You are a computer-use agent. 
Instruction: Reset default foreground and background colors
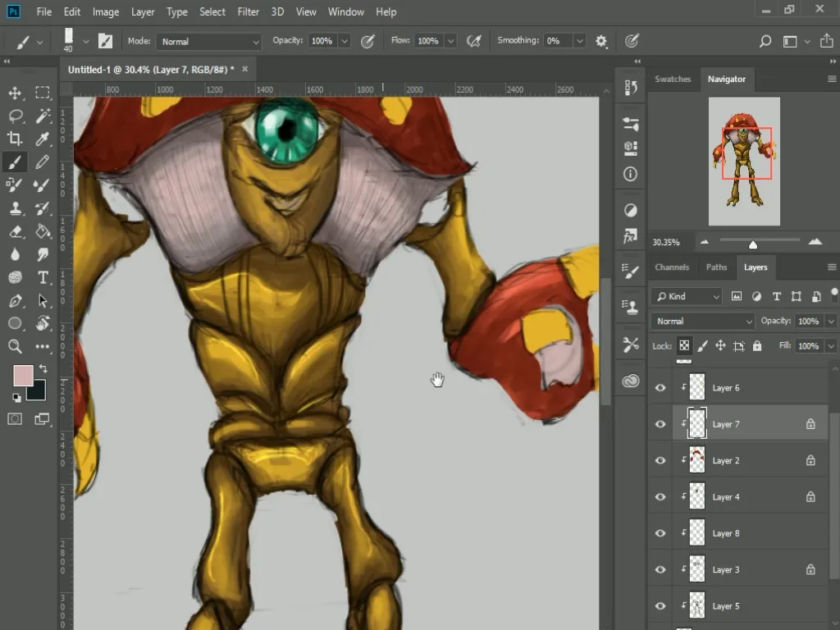click(16, 398)
